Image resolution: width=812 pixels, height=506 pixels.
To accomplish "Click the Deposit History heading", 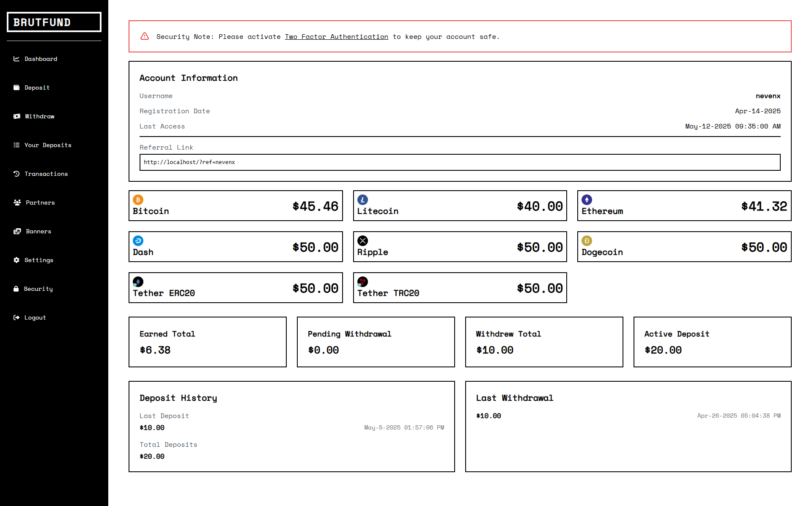I will pyautogui.click(x=178, y=398).
